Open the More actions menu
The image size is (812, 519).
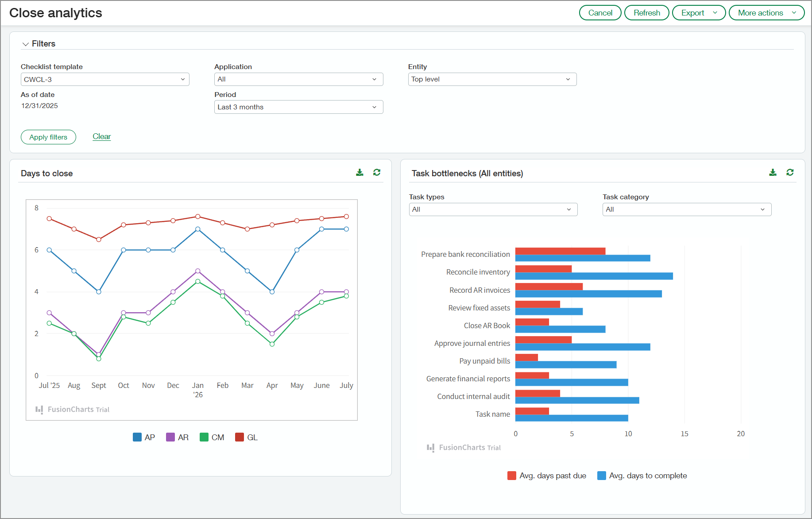[767, 12]
